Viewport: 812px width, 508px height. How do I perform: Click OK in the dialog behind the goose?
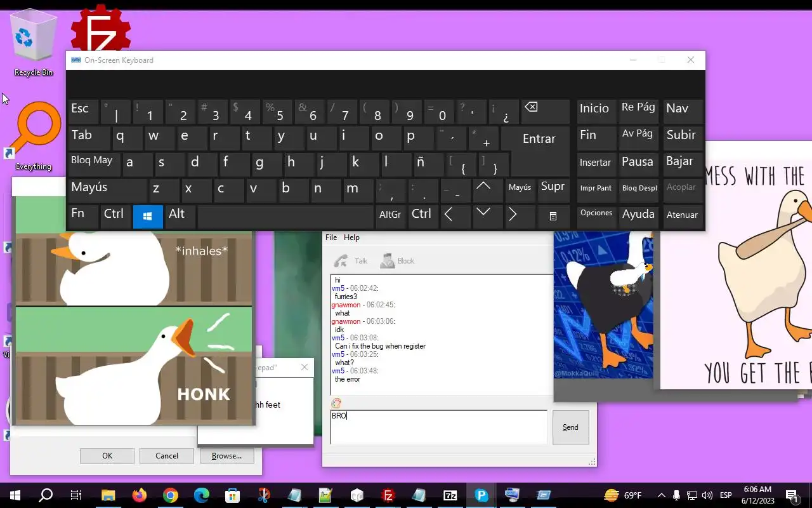coord(107,456)
